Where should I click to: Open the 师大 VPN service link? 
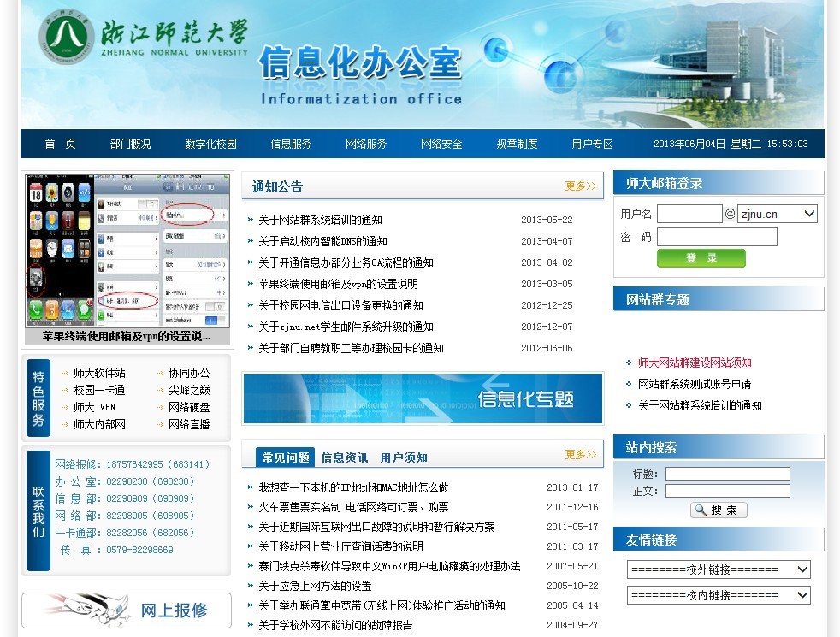pos(94,407)
